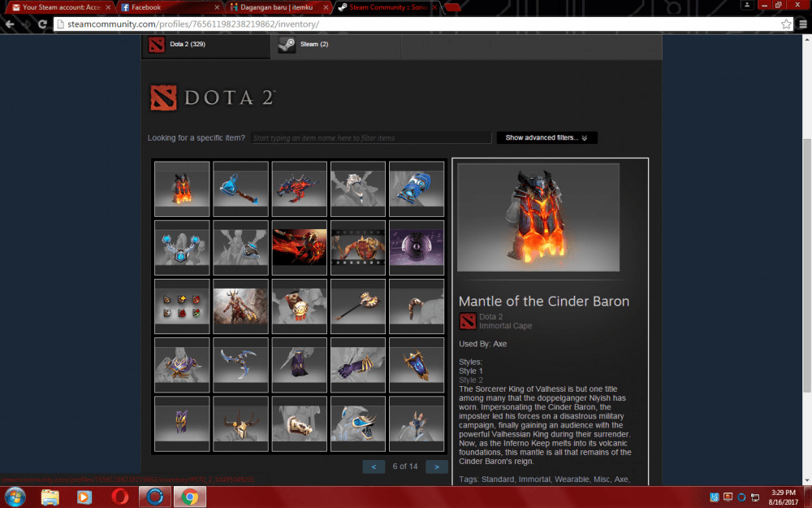Click the Dota 2 logo beside Immortal Cape

468,321
